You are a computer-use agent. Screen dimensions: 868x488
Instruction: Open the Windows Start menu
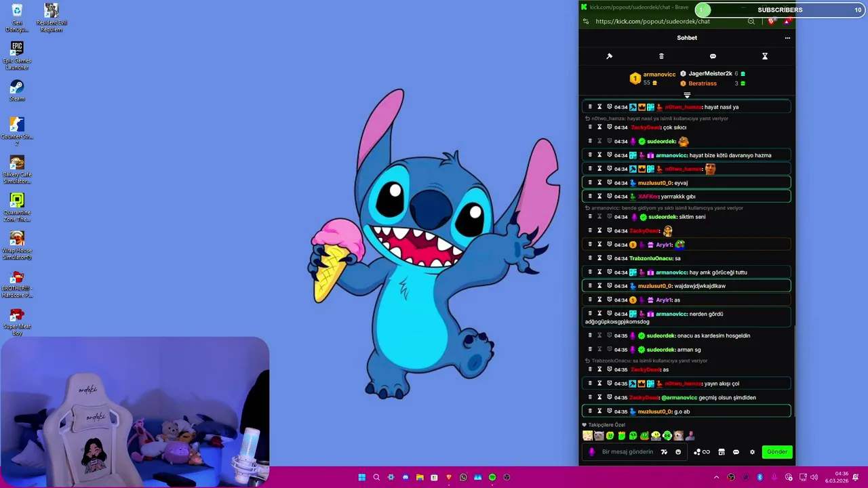coord(362,477)
